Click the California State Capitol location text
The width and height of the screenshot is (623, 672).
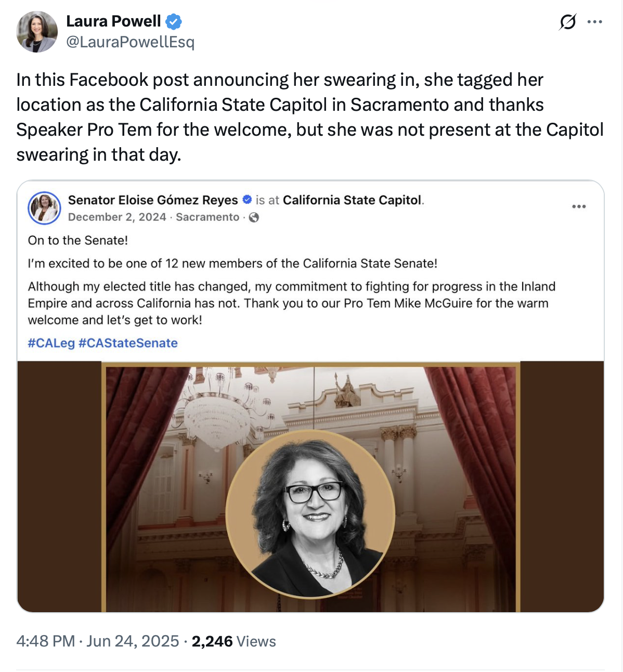tap(352, 200)
